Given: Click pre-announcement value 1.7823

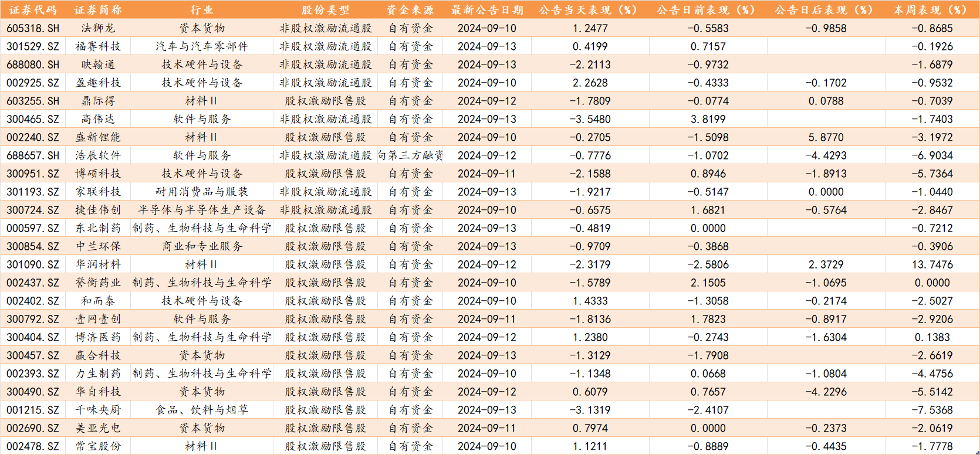Looking at the screenshot, I should (x=708, y=319).
